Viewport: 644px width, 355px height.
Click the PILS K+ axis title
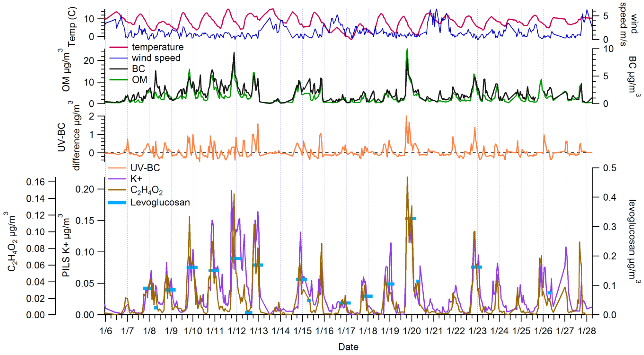coord(66,245)
